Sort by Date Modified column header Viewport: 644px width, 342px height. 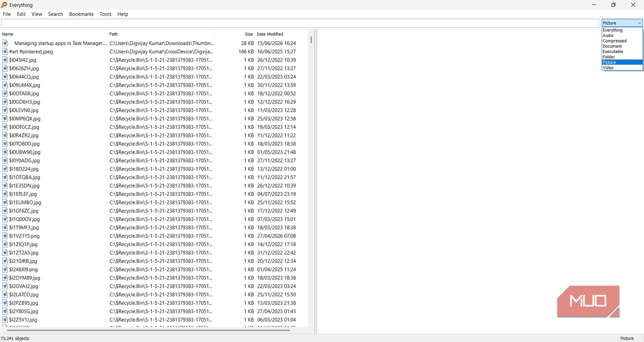281,34
